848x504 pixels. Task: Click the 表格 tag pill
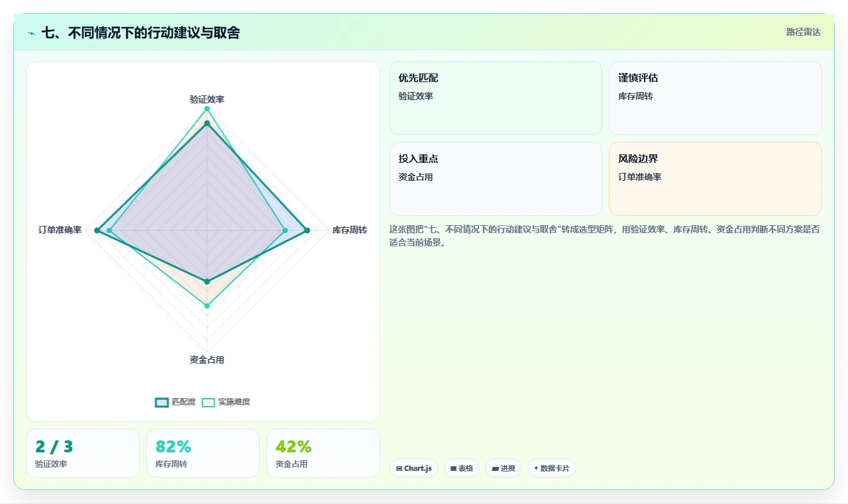click(x=462, y=468)
